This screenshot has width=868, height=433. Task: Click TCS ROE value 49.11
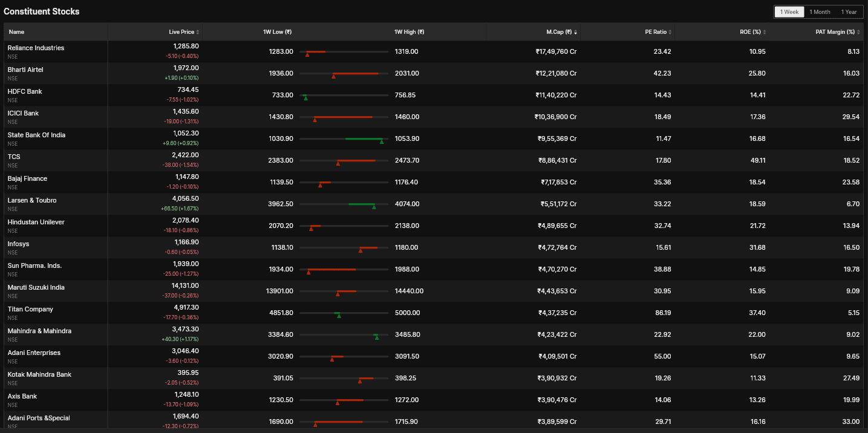758,160
